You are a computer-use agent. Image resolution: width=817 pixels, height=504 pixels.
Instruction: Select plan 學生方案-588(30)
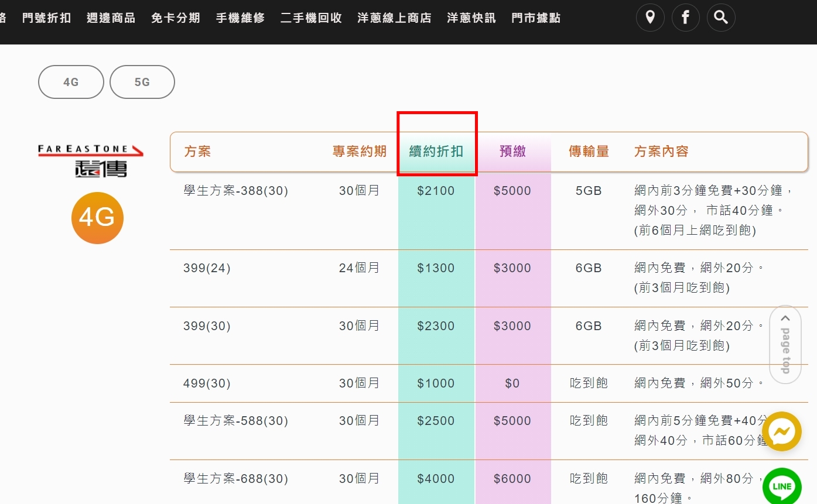(236, 421)
